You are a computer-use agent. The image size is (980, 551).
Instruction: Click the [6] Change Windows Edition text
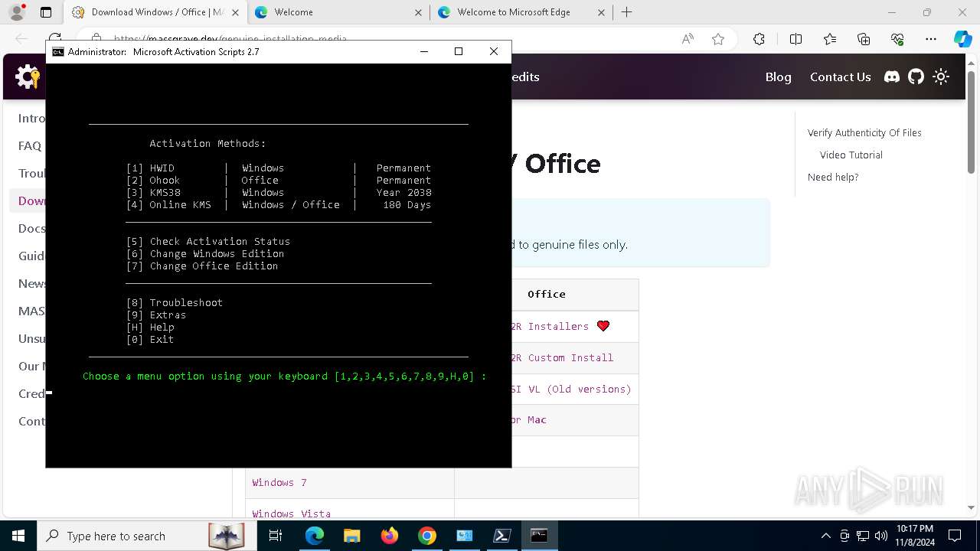205,253
